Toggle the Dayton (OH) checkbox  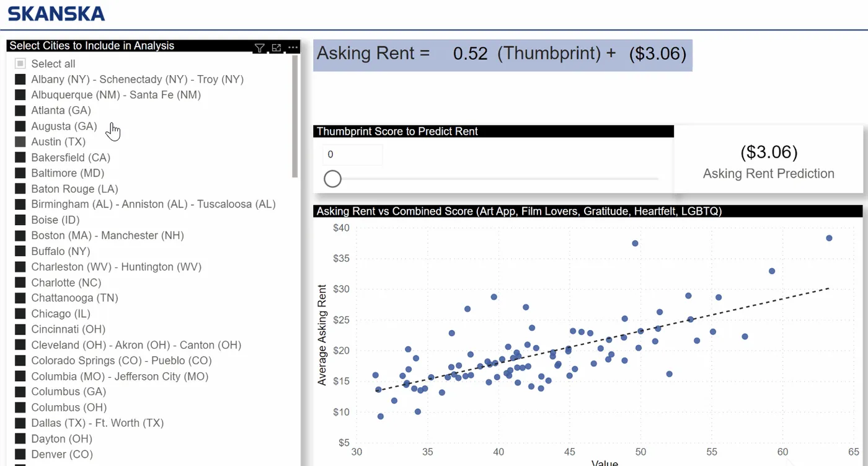tap(20, 439)
